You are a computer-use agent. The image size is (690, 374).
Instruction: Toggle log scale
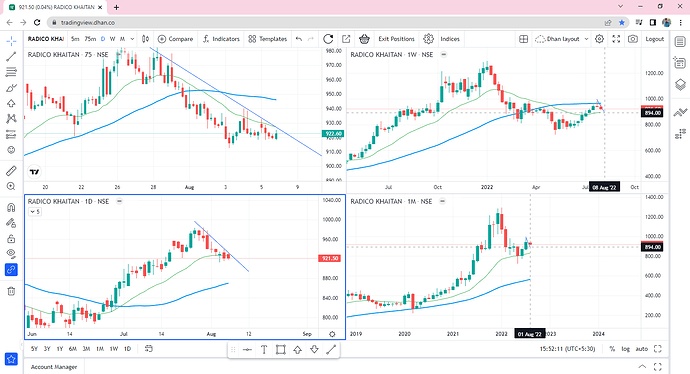pos(625,349)
